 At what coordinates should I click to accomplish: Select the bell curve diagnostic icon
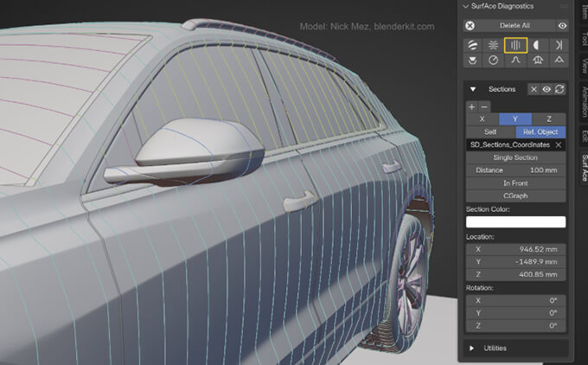click(x=514, y=61)
